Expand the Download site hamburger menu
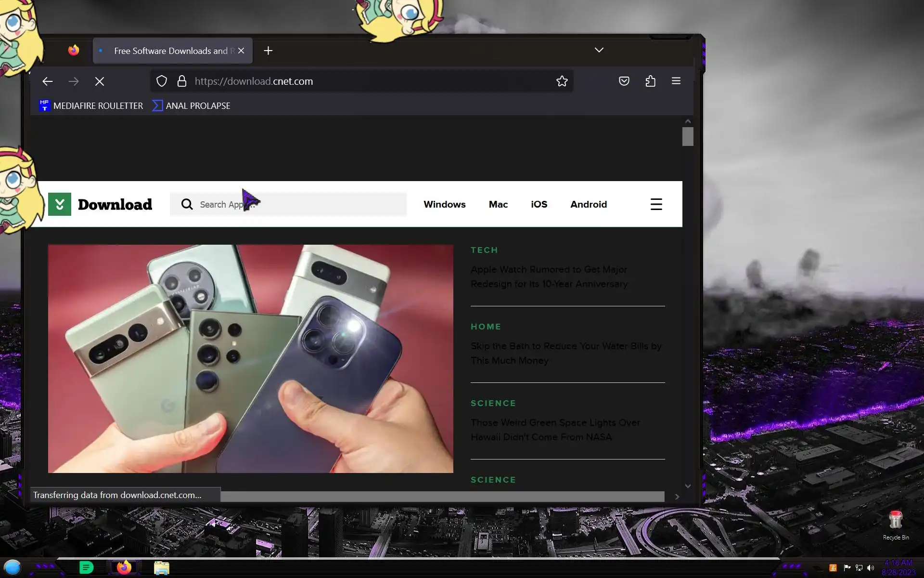The image size is (924, 578). pyautogui.click(x=656, y=204)
